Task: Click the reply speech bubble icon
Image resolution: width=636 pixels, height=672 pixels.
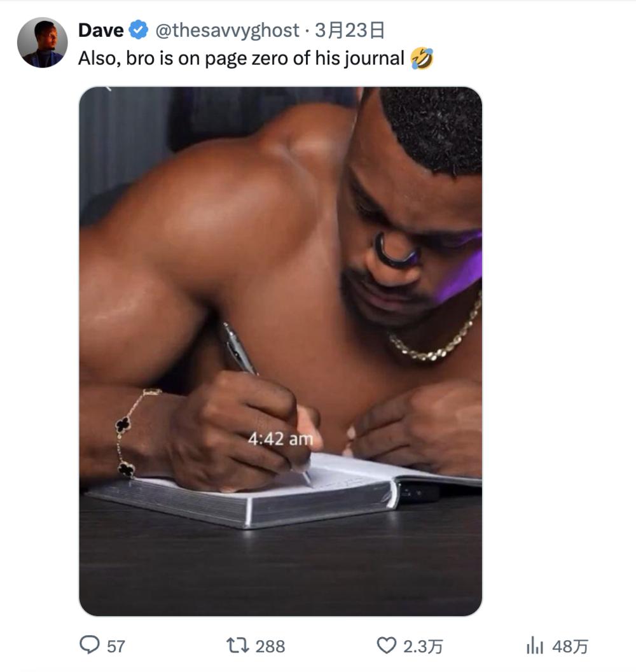Action: (x=88, y=646)
